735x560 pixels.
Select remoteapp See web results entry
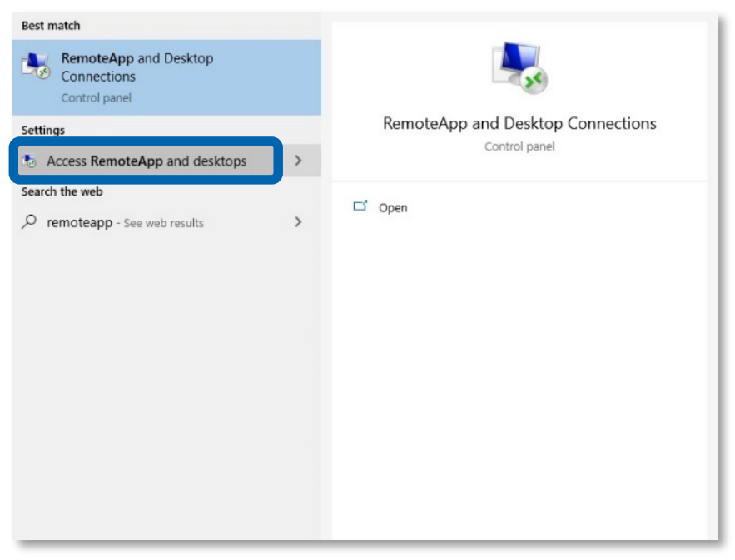coord(166,222)
